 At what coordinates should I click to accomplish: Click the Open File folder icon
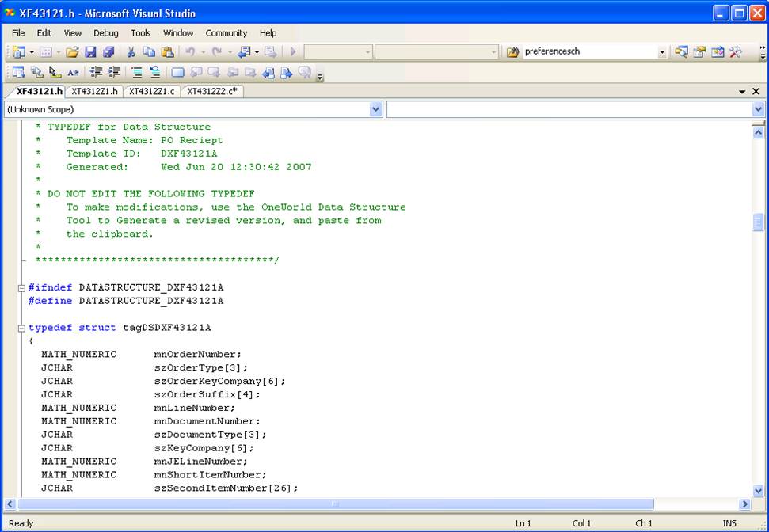[x=73, y=52]
